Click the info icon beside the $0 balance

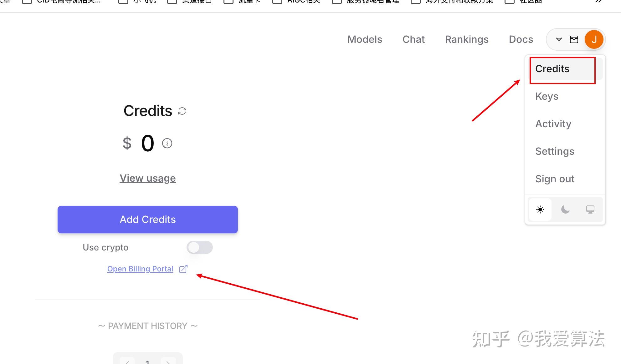pos(167,144)
